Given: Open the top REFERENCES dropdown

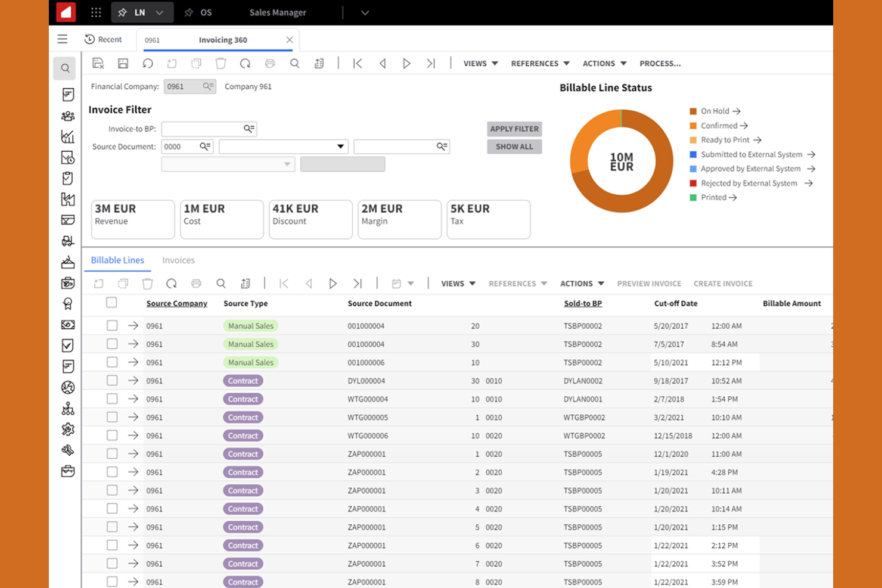Looking at the screenshot, I should pyautogui.click(x=541, y=63).
